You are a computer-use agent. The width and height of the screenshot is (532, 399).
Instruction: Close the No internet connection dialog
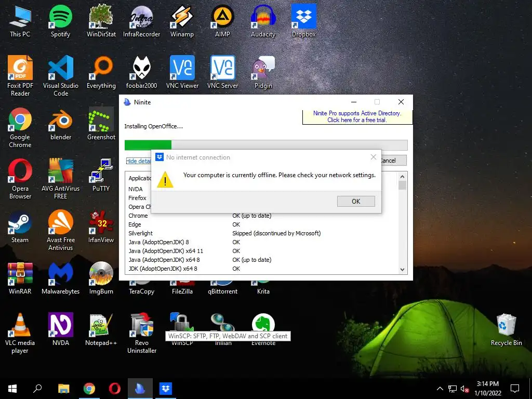(373, 157)
